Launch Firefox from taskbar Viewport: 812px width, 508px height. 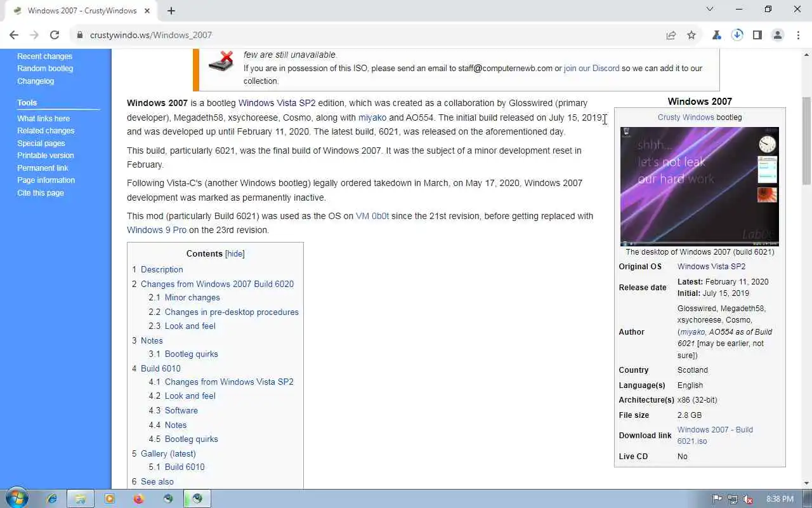click(139, 498)
